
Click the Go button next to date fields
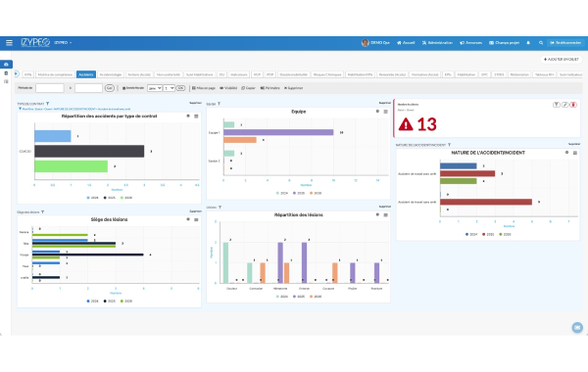click(110, 88)
